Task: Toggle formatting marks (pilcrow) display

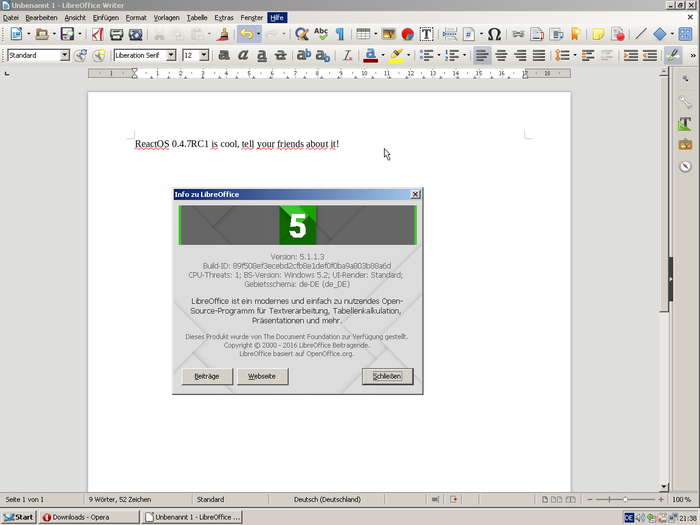Action: pyautogui.click(x=340, y=34)
